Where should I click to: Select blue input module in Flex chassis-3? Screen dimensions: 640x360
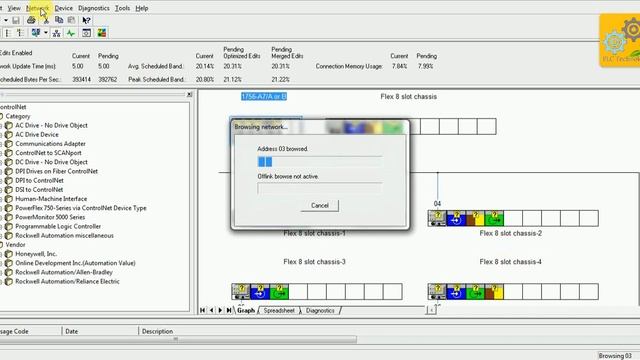pyautogui.click(x=260, y=291)
